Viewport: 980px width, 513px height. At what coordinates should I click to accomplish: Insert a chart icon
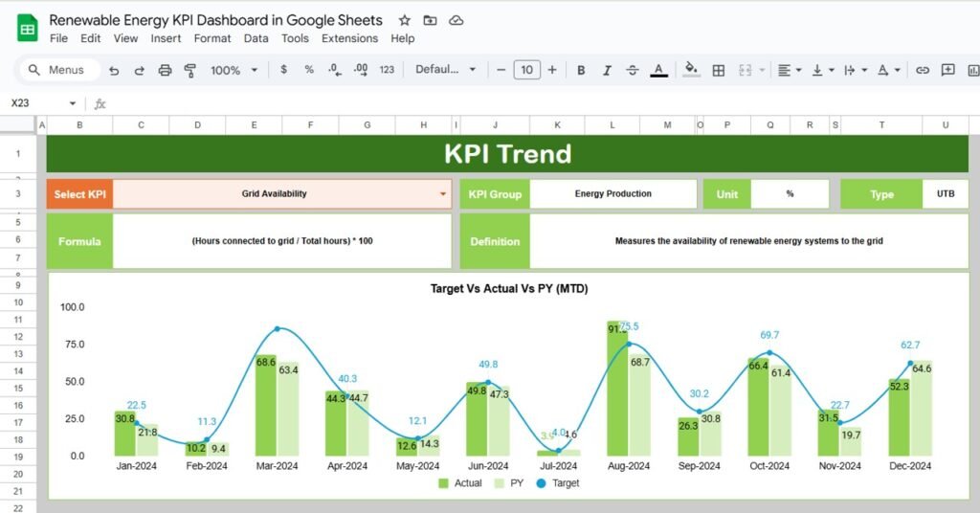point(973,70)
